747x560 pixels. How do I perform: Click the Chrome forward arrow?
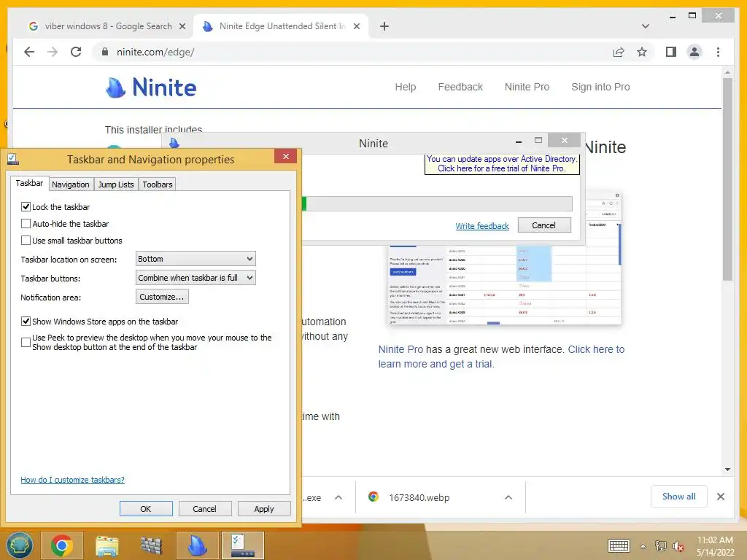(53, 52)
